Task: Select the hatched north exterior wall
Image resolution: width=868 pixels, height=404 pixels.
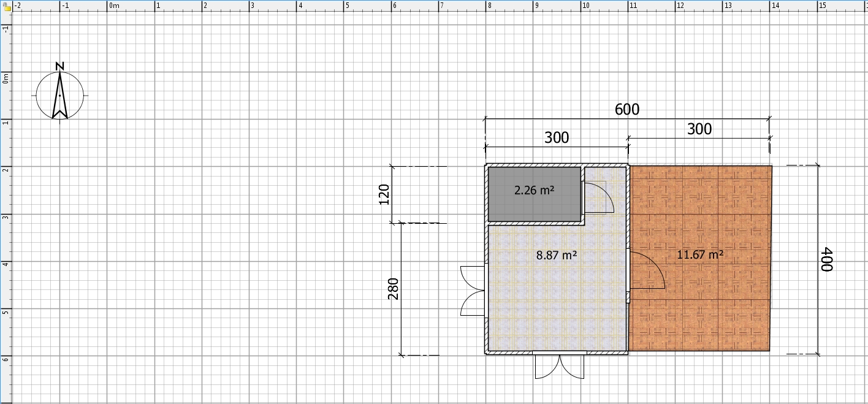Action: point(557,165)
